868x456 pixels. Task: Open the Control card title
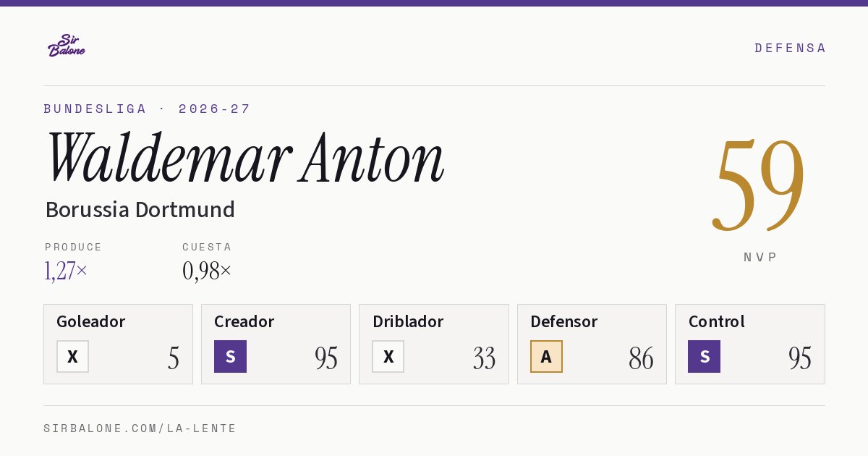pos(716,321)
